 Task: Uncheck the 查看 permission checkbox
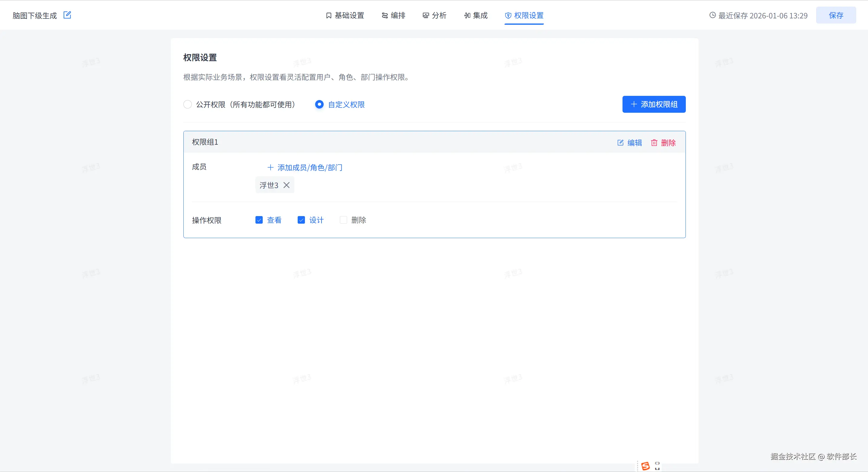pos(259,220)
